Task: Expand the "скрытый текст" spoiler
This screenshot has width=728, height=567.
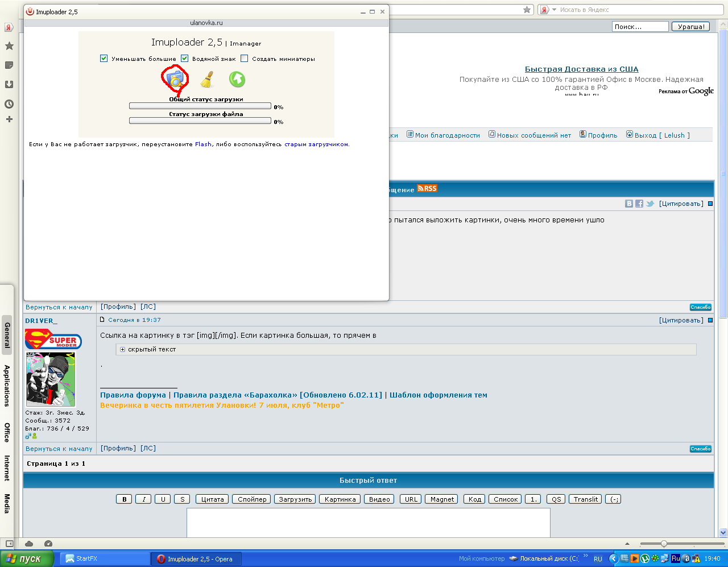Action: coord(122,350)
